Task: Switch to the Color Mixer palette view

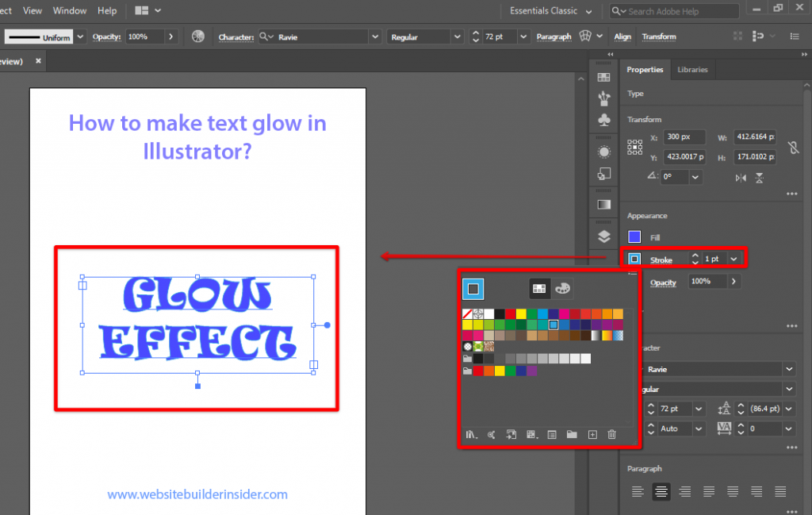Action: coord(561,288)
